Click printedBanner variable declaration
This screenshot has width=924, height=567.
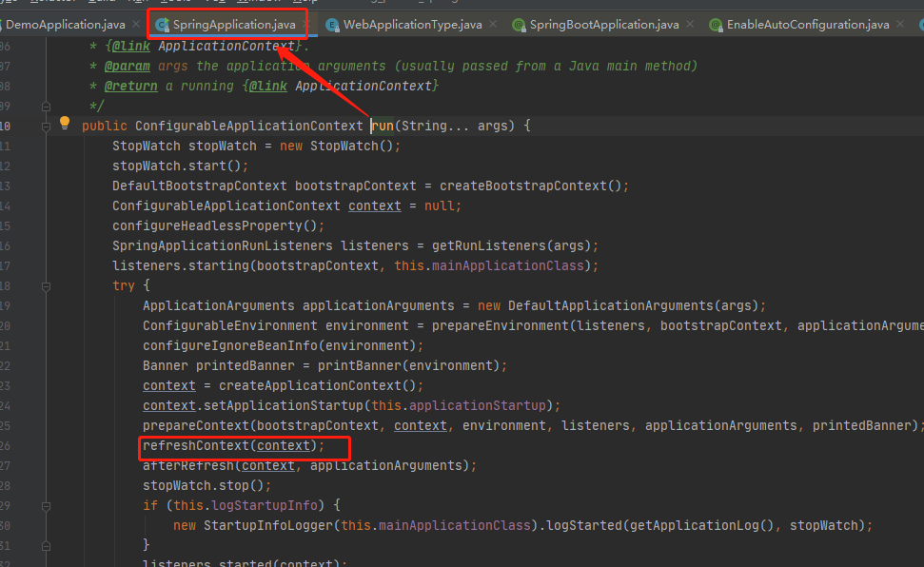[246, 366]
